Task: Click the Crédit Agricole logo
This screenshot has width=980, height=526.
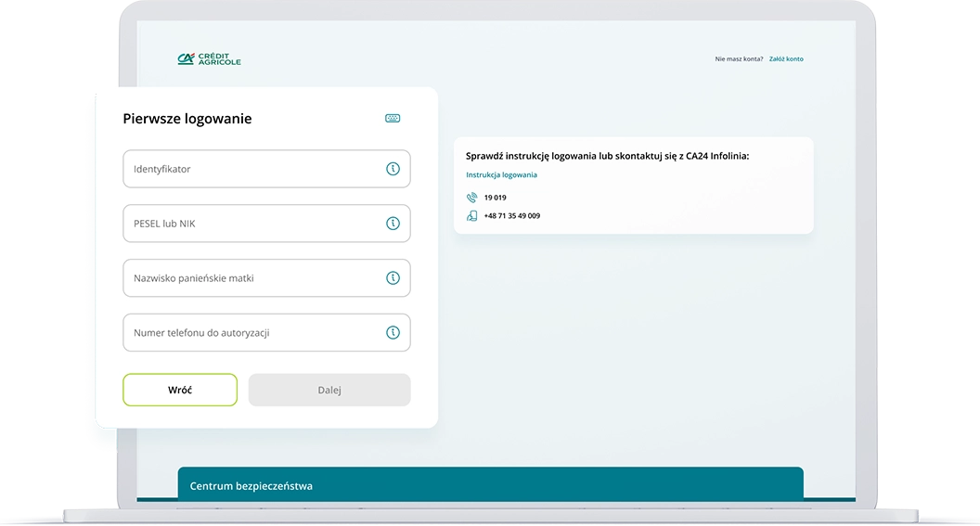Action: coord(209,59)
